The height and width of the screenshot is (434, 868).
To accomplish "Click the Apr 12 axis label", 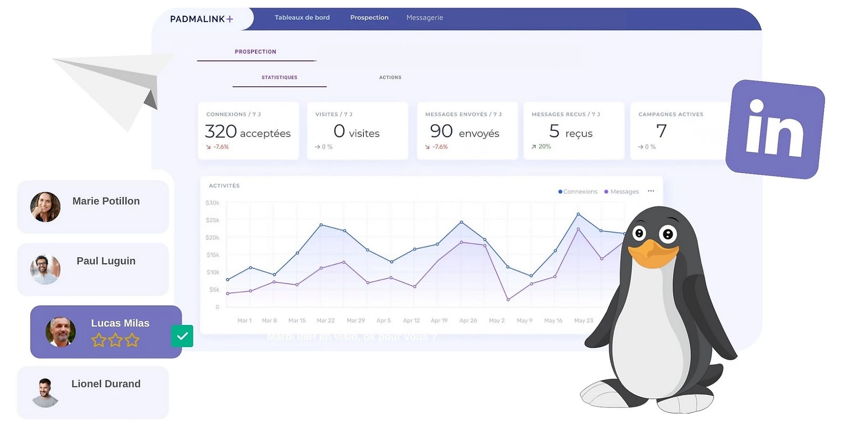I will pos(411,320).
